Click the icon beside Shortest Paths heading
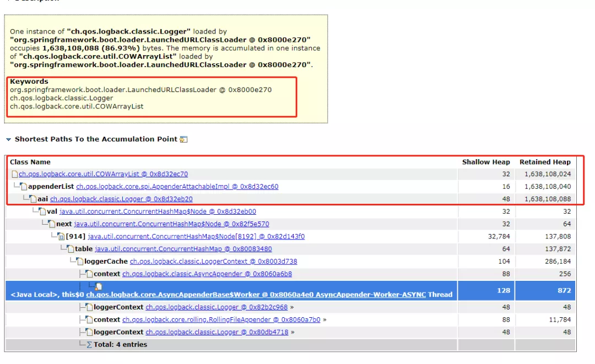 [x=183, y=139]
